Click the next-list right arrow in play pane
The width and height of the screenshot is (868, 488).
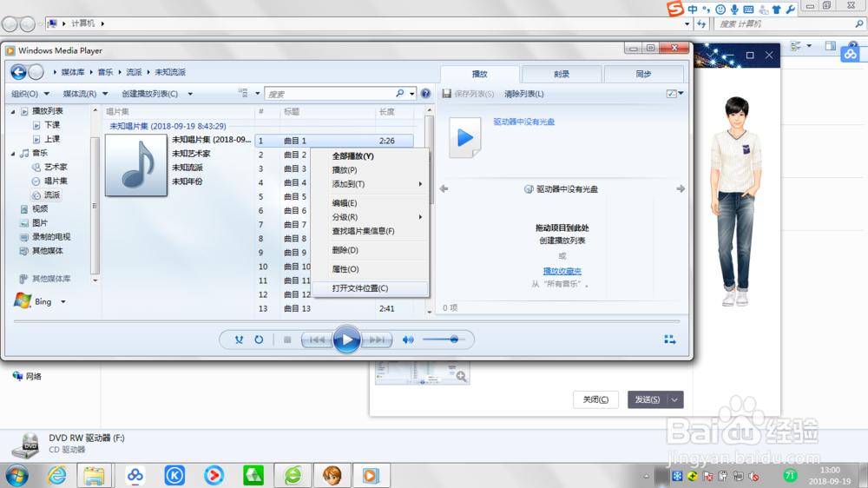pyautogui.click(x=681, y=189)
